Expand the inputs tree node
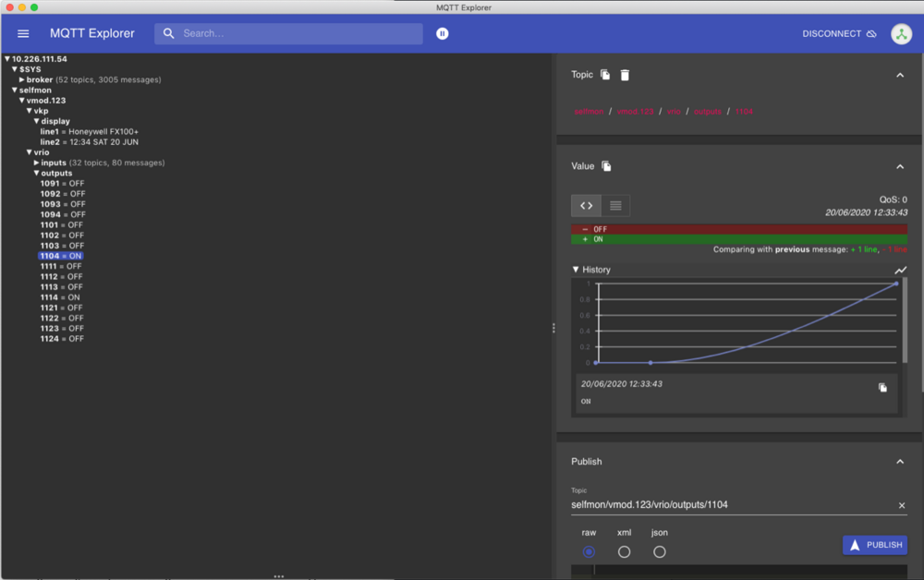This screenshot has width=924, height=580. coord(37,163)
